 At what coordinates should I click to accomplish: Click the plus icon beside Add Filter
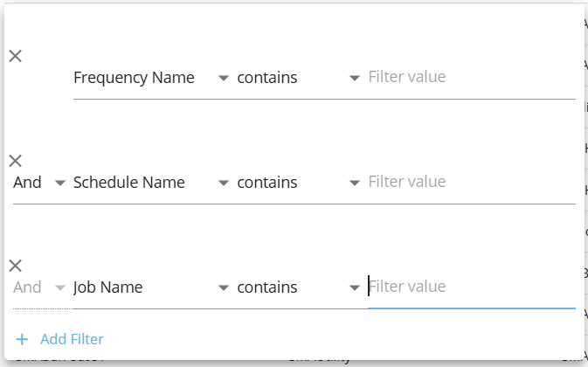pos(22,339)
